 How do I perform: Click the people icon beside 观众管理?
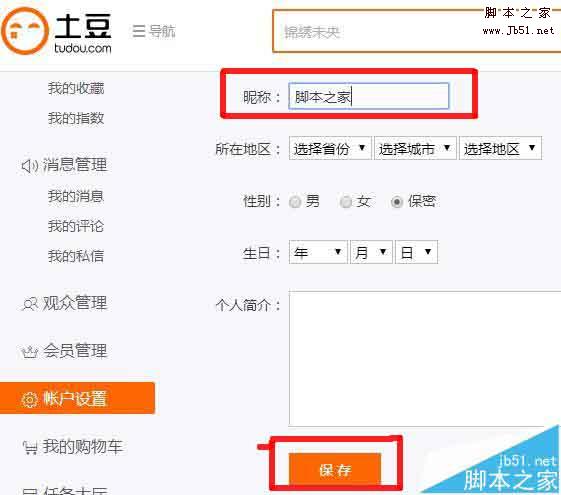coord(30,304)
